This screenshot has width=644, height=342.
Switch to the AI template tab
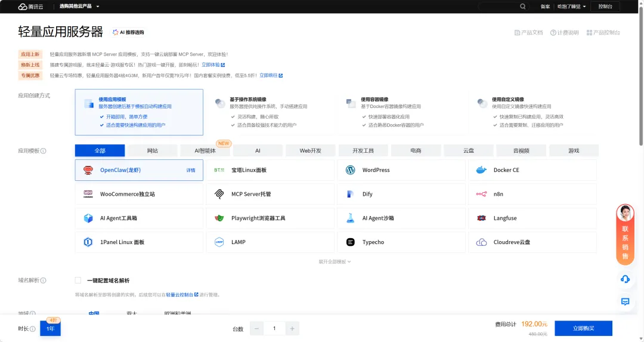click(x=258, y=150)
